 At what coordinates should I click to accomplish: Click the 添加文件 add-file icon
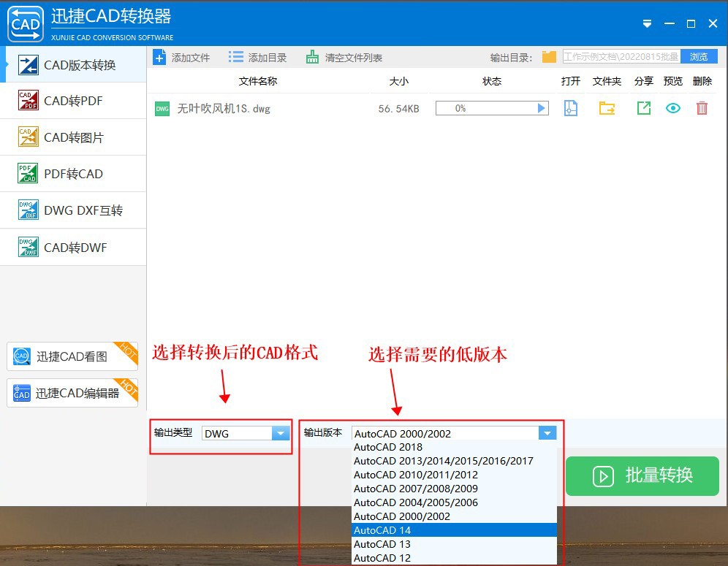(x=159, y=56)
